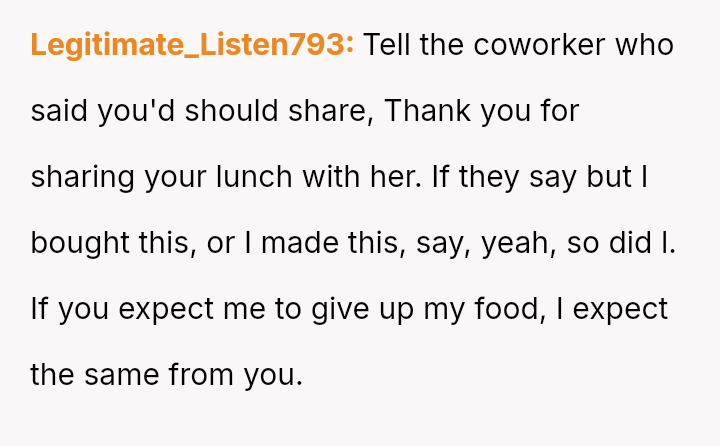
Task: Open the Legitimate_Listen793 user profile link
Action: (x=192, y=45)
